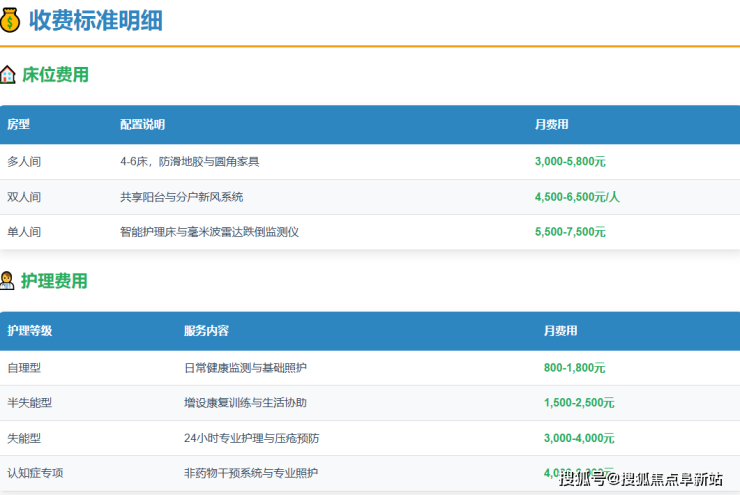Select the 多人间 row label
Image resolution: width=740 pixels, height=495 pixels.
click(24, 162)
